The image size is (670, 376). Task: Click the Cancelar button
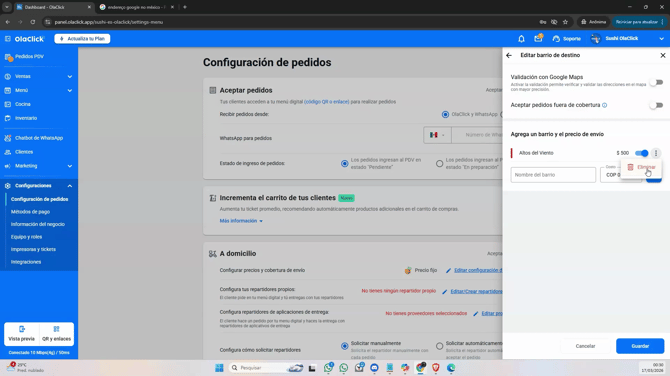tap(585, 346)
